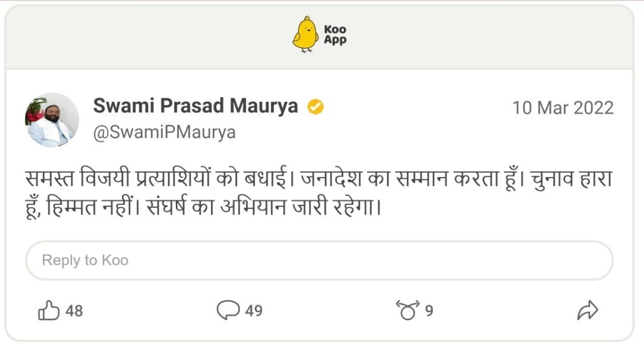Click the Koo App text label
Image resolution: width=644 pixels, height=349 pixels.
[335, 35]
